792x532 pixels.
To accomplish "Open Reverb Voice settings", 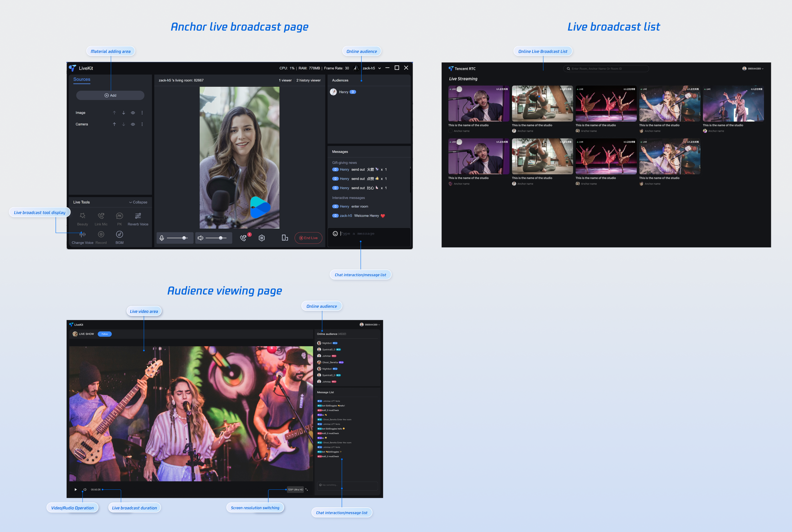I will click(x=138, y=216).
